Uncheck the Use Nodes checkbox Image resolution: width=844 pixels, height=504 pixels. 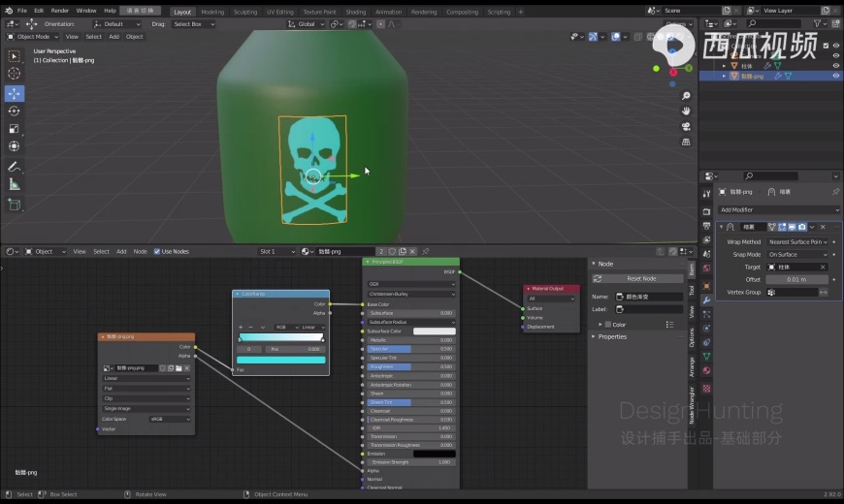tap(157, 252)
